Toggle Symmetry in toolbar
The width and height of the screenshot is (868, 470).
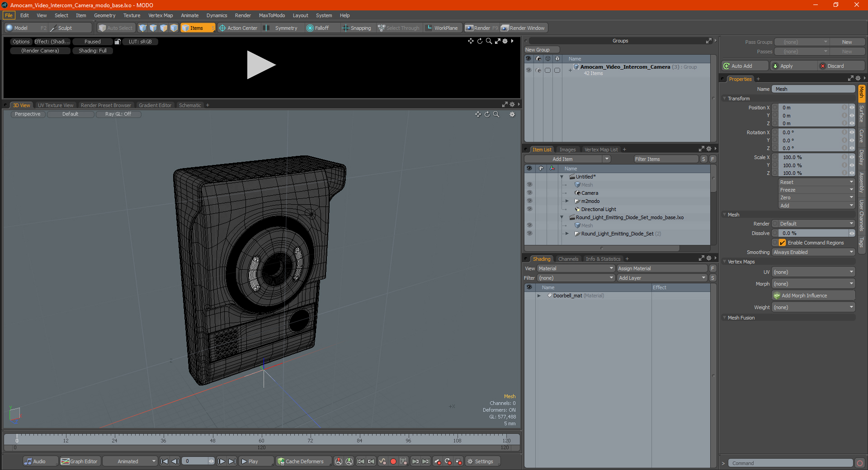coord(282,28)
